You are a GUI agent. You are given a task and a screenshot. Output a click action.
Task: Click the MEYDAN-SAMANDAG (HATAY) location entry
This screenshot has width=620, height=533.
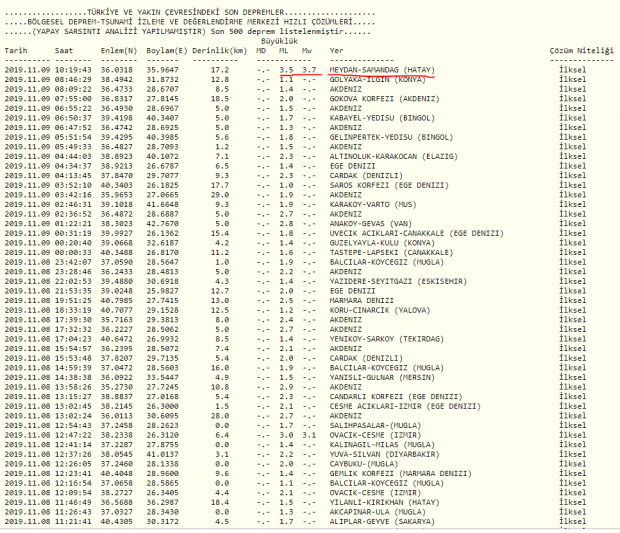click(382, 70)
